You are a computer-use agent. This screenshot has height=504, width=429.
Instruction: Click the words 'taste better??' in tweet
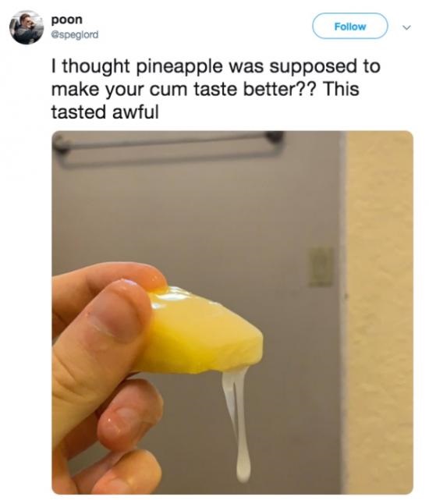pyautogui.click(x=255, y=89)
